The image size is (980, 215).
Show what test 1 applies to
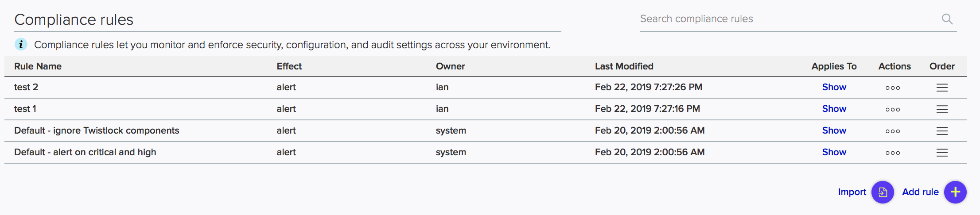(x=834, y=109)
